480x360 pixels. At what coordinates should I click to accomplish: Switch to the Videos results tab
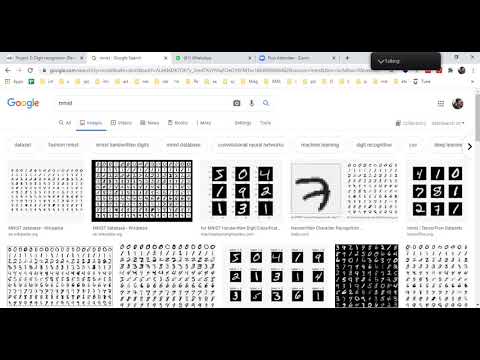(x=121, y=123)
